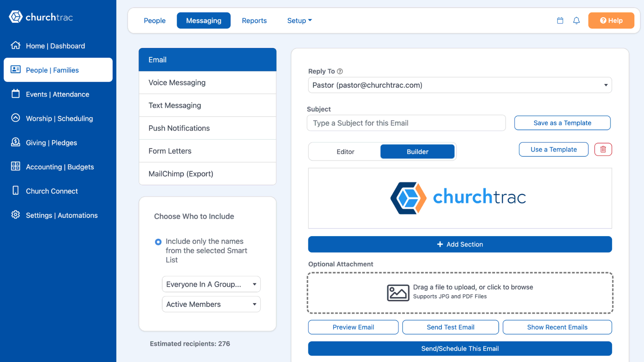Click the Church Connect phone icon

tap(16, 190)
